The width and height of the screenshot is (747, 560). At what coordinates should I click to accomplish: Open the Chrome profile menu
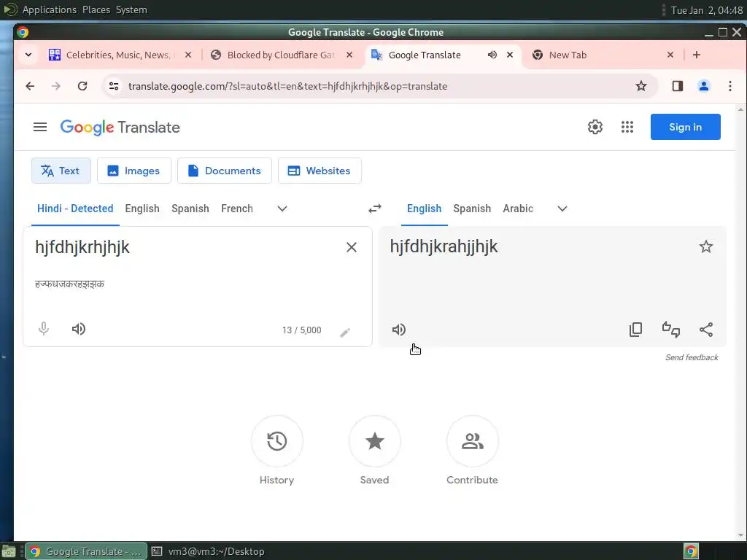pos(704,86)
